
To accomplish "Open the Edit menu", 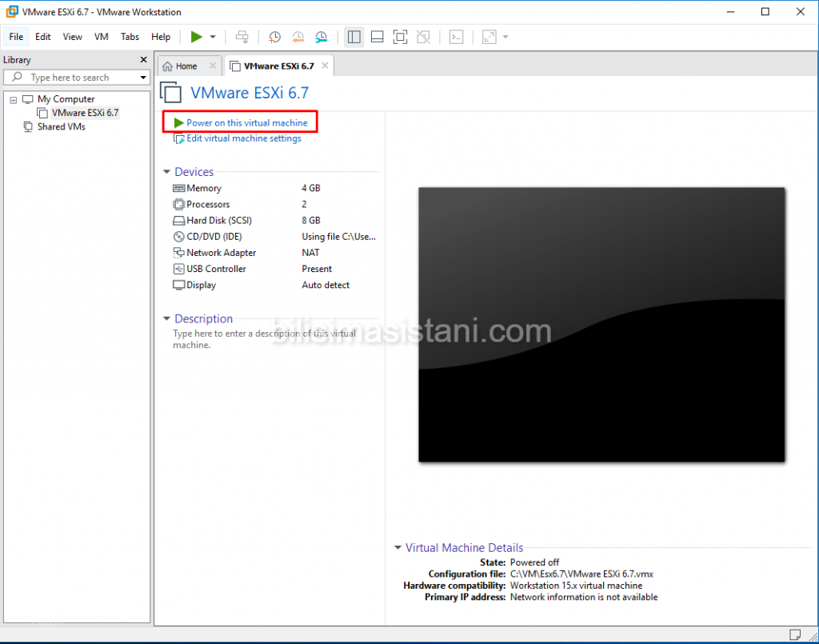I will pos(43,37).
